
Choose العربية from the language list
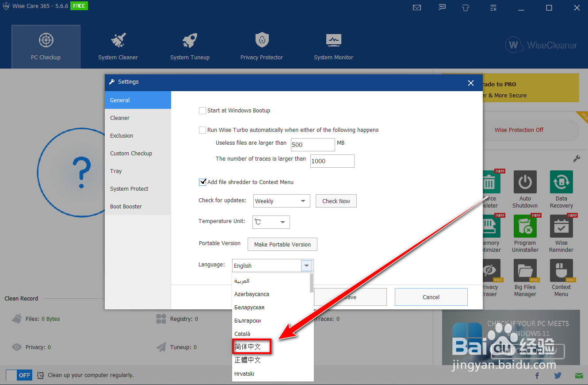(x=271, y=281)
